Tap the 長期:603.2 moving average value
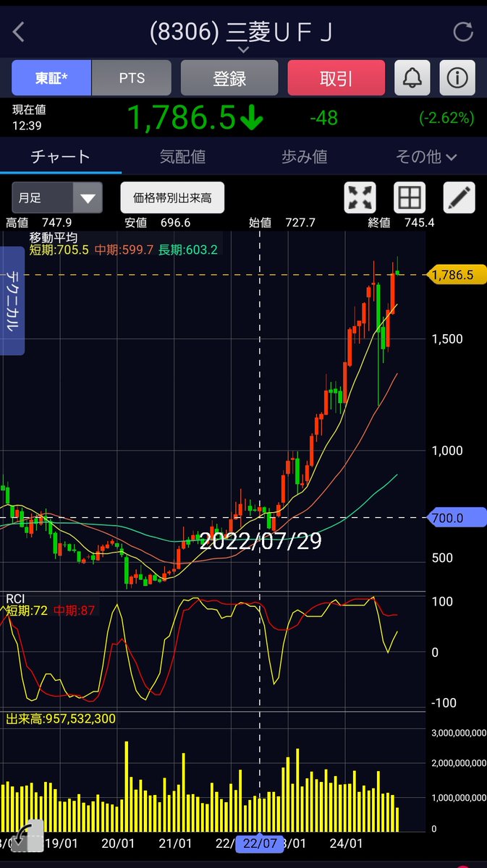The image size is (487, 868). pyautogui.click(x=188, y=250)
